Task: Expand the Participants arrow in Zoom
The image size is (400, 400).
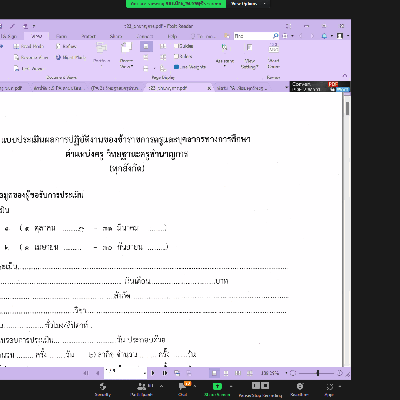Action: click(162, 386)
